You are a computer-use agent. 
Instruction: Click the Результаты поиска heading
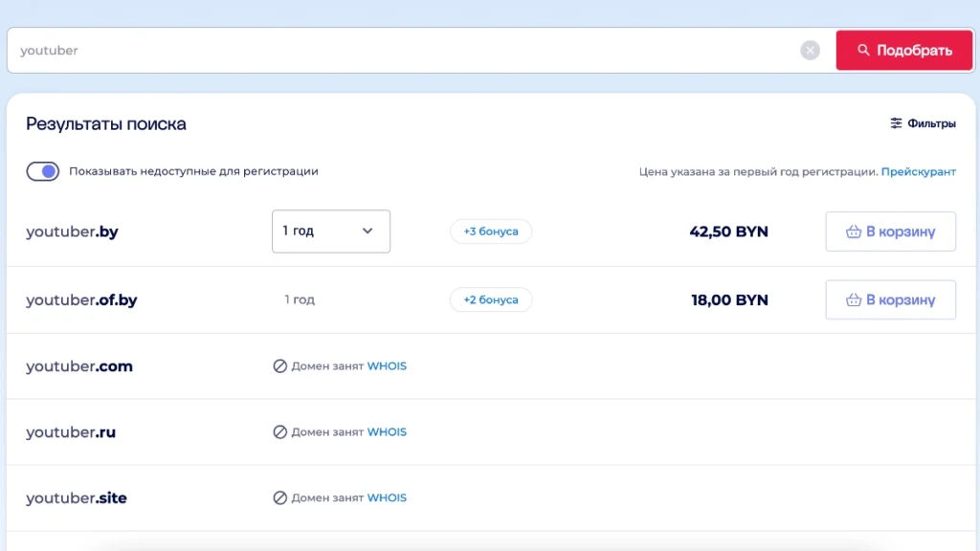105,123
